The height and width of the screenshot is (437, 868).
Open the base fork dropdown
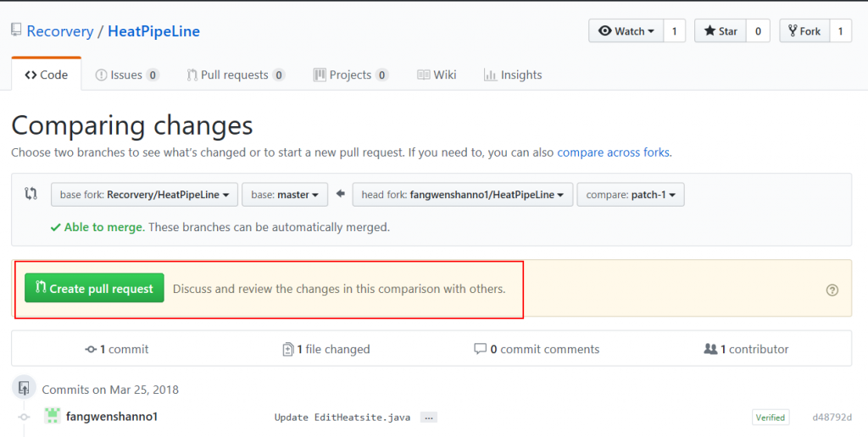[144, 195]
